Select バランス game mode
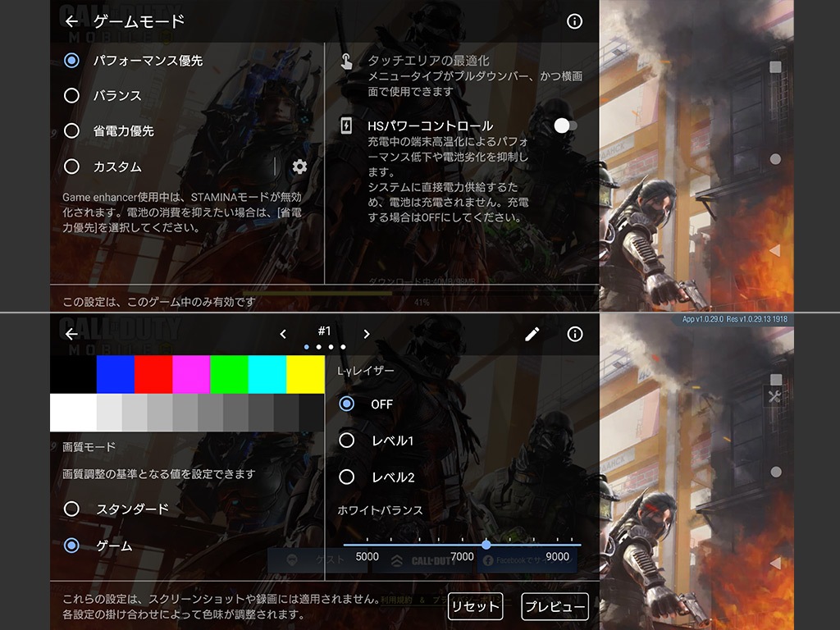840x630 pixels. click(x=103, y=96)
